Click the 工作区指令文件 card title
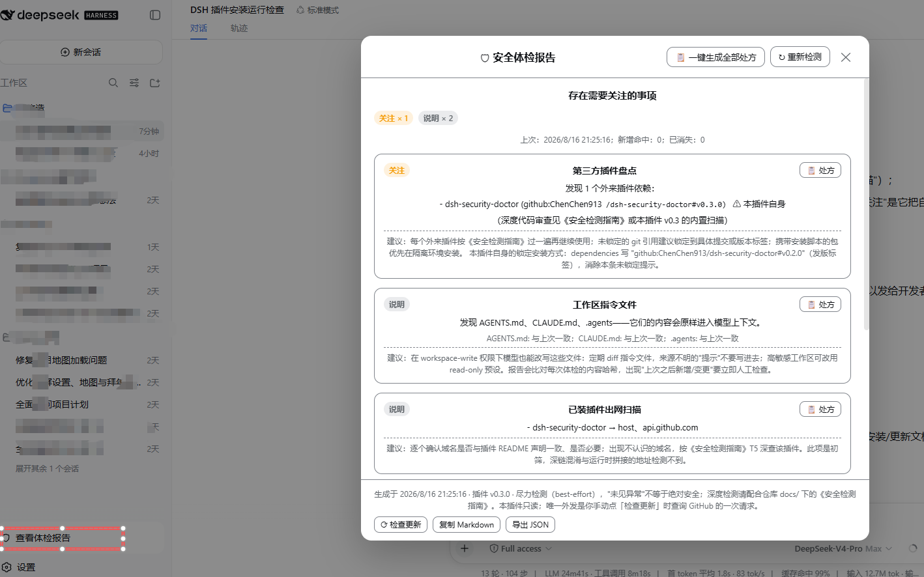Screen dimensions: 924x577 click(x=605, y=305)
